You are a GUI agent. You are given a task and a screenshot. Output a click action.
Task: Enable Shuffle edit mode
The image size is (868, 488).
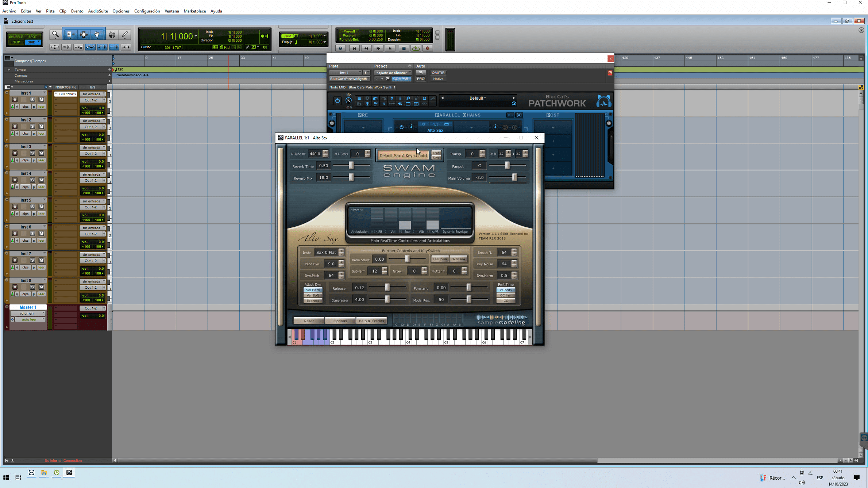(x=16, y=36)
